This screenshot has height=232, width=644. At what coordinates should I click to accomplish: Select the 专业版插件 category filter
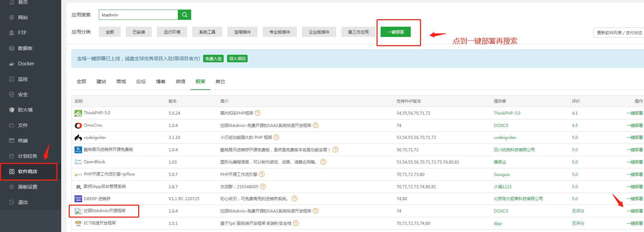click(x=280, y=32)
